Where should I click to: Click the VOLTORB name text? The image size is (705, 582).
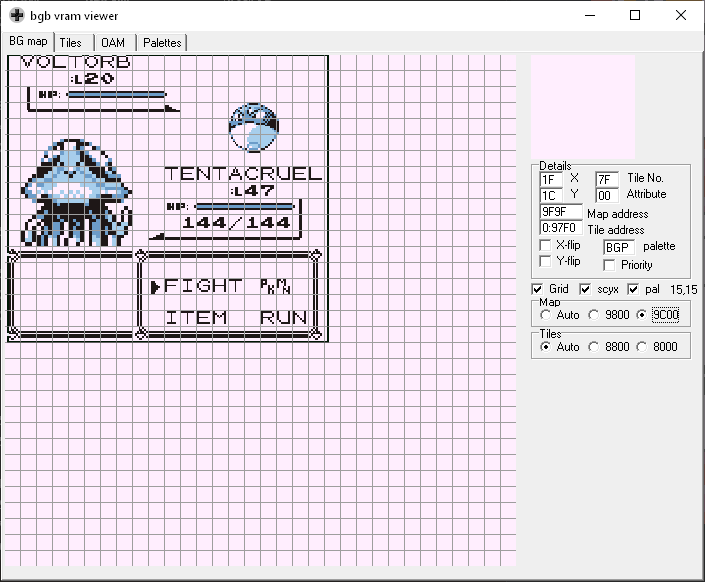pyautogui.click(x=76, y=62)
